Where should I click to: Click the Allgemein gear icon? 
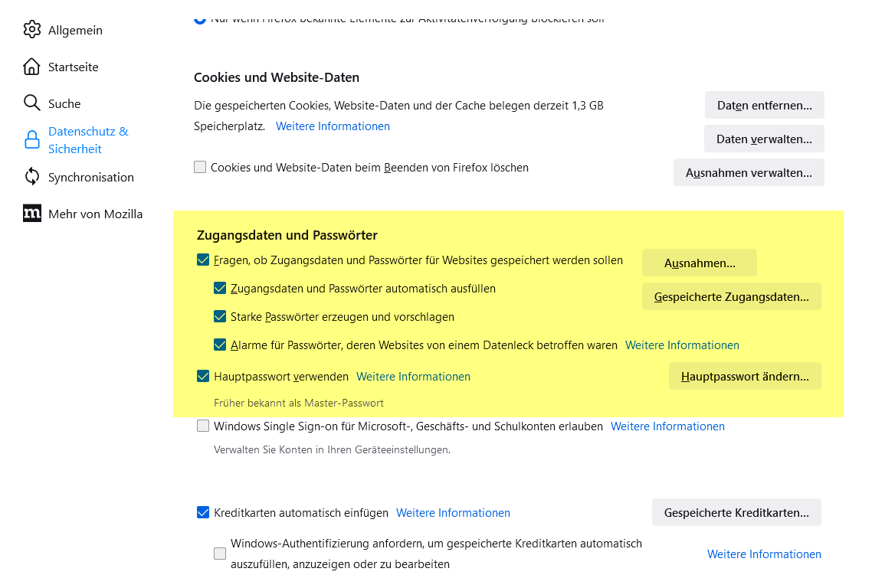pos(31,30)
